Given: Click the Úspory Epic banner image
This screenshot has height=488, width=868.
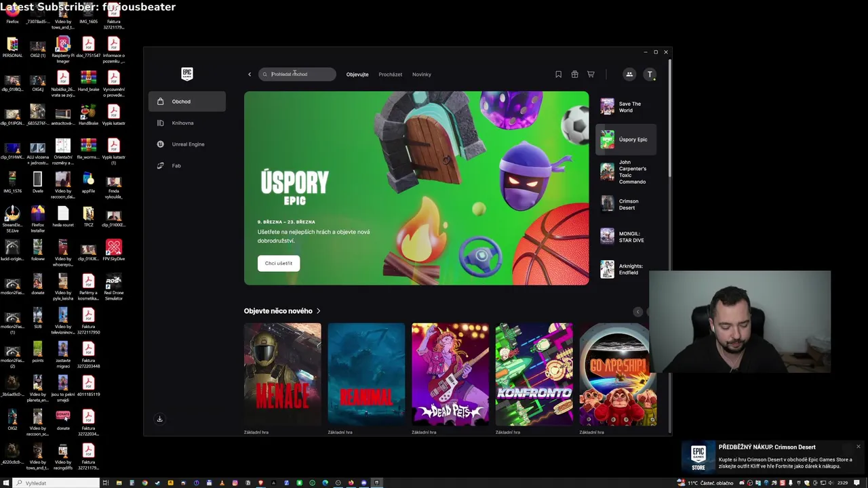Looking at the screenshot, I should [x=416, y=188].
